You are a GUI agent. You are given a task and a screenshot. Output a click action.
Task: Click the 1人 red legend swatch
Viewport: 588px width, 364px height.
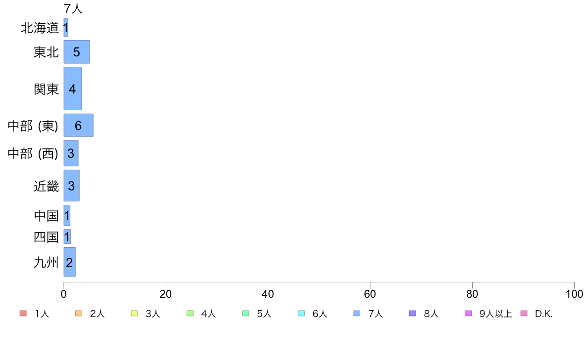(23, 314)
